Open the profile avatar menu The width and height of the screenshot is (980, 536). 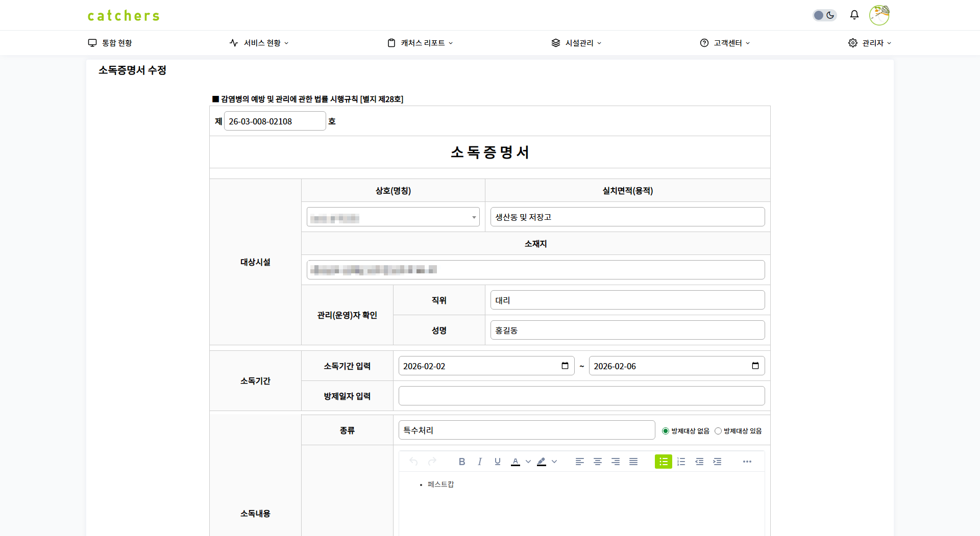[879, 15]
